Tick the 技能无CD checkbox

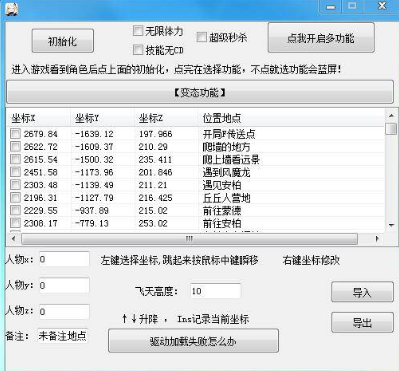click(x=138, y=50)
